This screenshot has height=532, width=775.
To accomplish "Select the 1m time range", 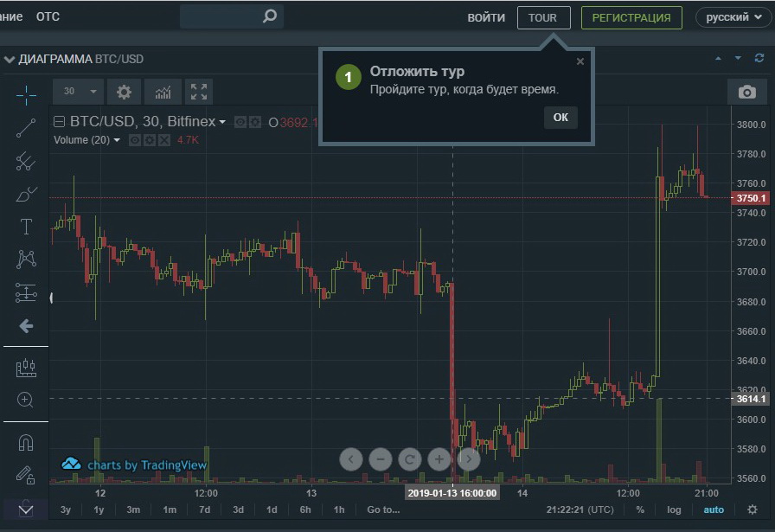I will click(x=170, y=510).
